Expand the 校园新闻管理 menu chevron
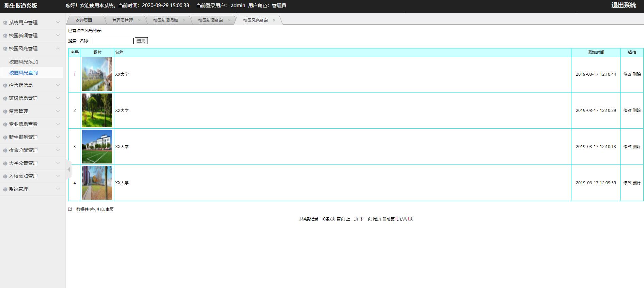 coord(58,35)
